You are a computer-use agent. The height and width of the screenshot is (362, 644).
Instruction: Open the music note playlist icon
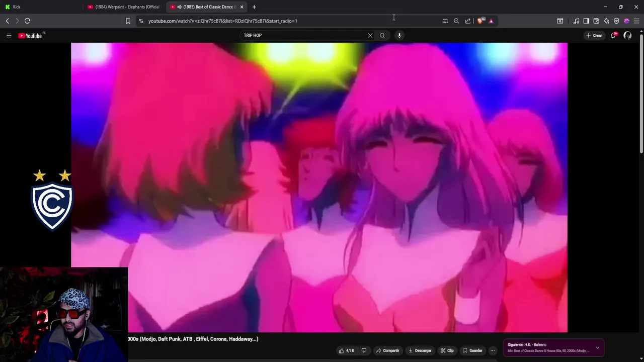pos(576,21)
